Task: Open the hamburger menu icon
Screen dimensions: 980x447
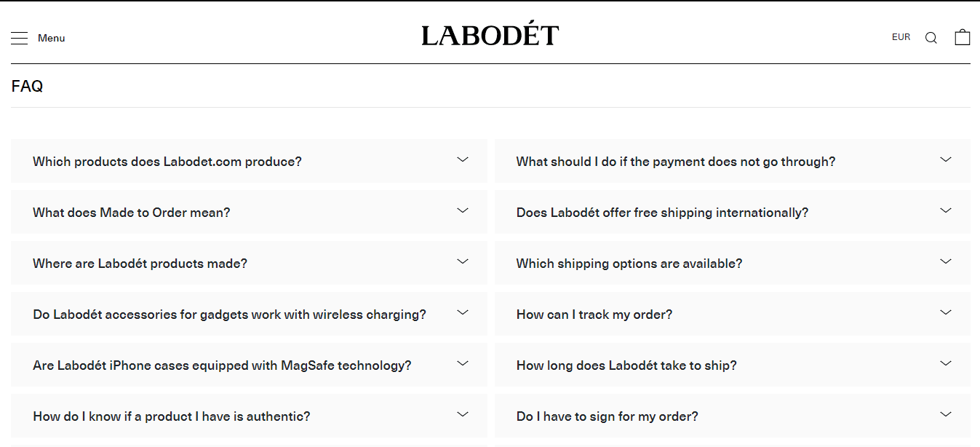Action: click(x=20, y=38)
